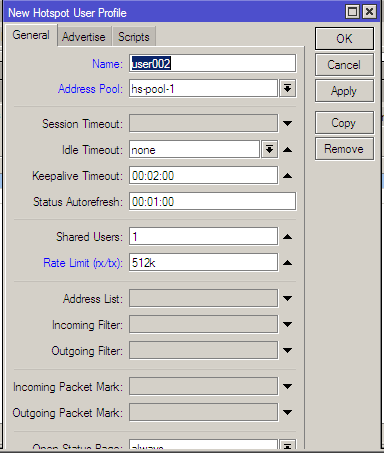
Task: Click the Name input field
Action: click(212, 63)
